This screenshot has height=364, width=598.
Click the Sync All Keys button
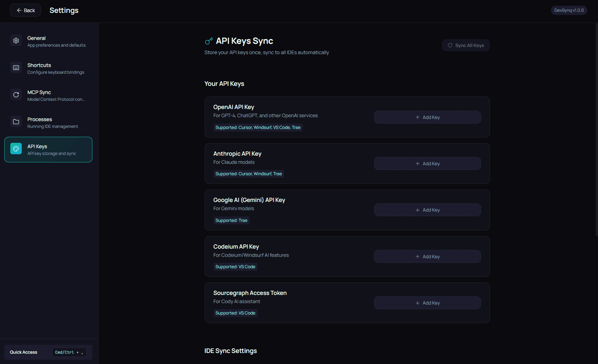(x=466, y=45)
